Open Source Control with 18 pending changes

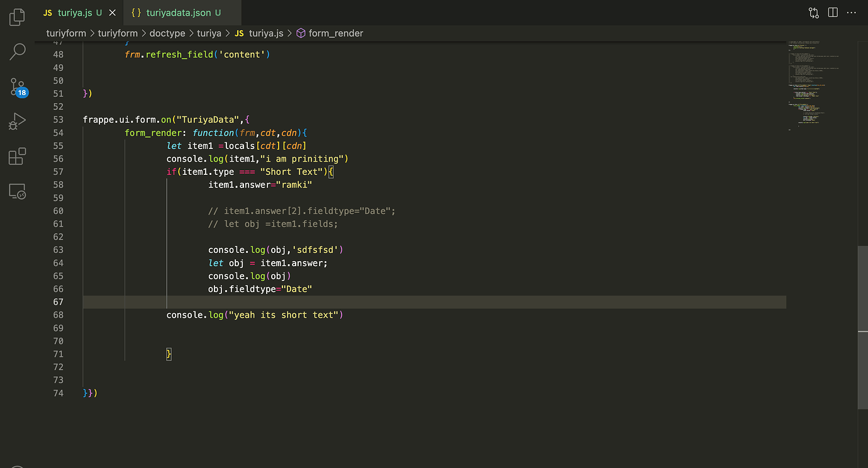(18, 87)
